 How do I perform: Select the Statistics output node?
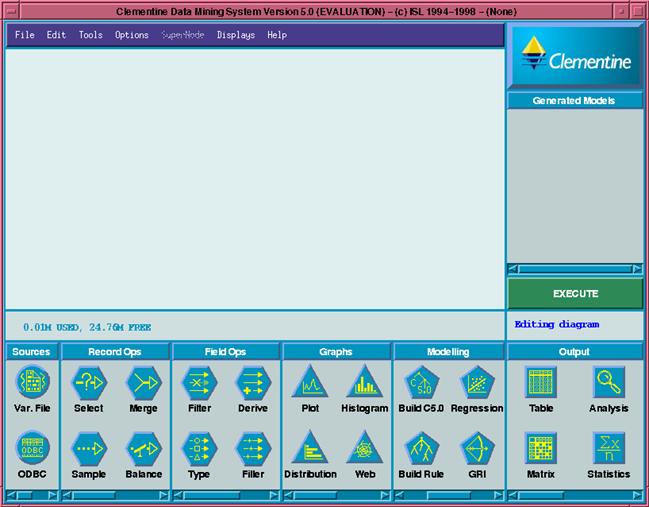(609, 448)
